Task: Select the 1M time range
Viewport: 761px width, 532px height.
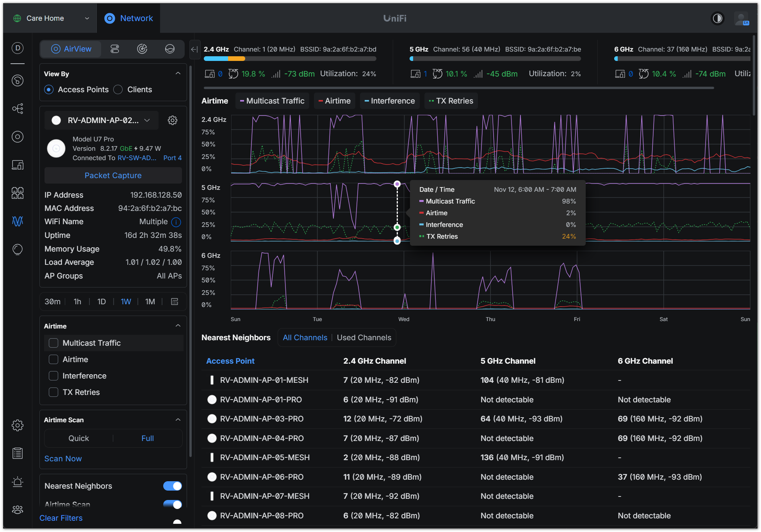Action: 150,302
